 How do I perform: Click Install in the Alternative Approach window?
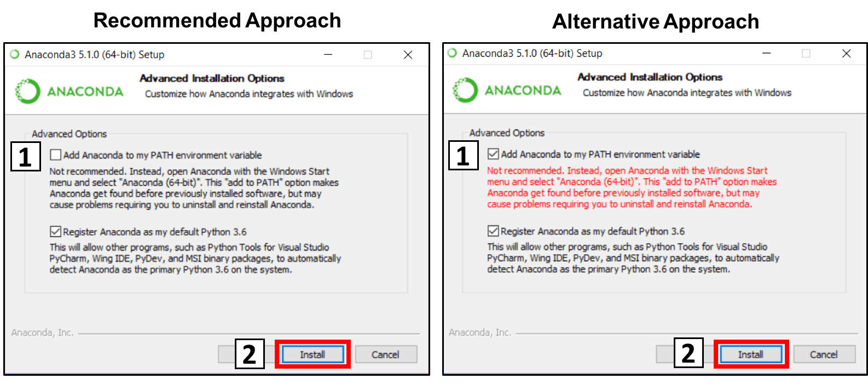pos(750,354)
